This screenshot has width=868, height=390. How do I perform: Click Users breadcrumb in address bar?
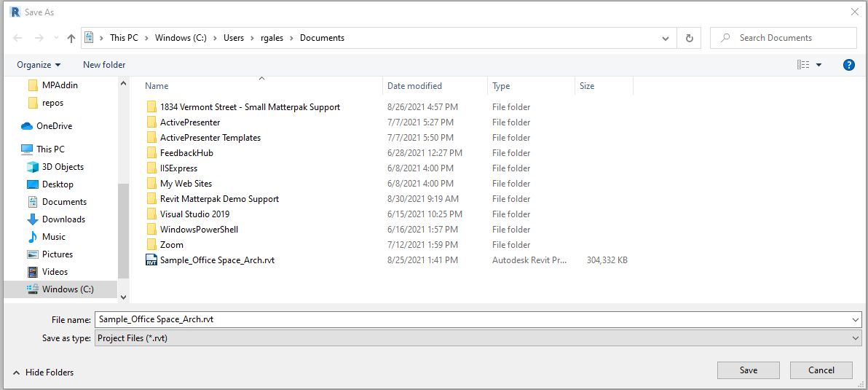click(234, 38)
